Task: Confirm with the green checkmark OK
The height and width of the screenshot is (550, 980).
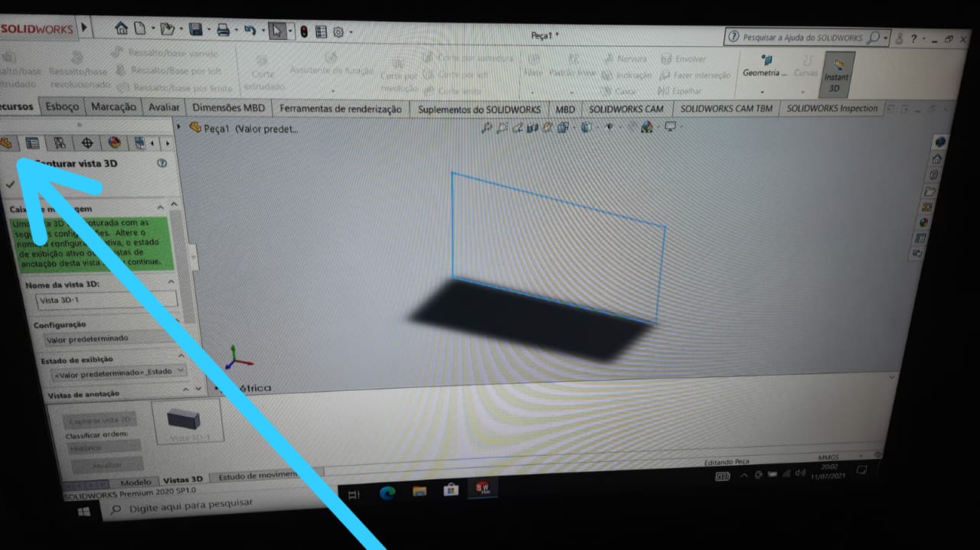Action: [10, 184]
